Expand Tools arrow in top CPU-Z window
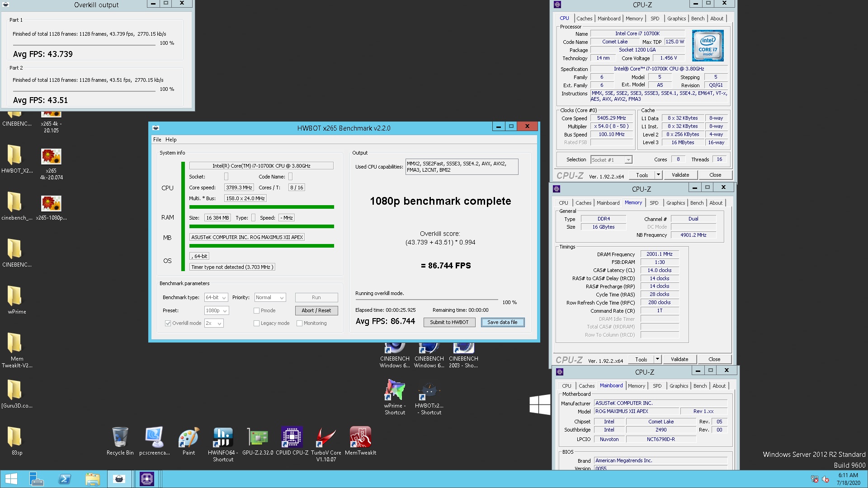This screenshot has width=868, height=488. pyautogui.click(x=658, y=175)
